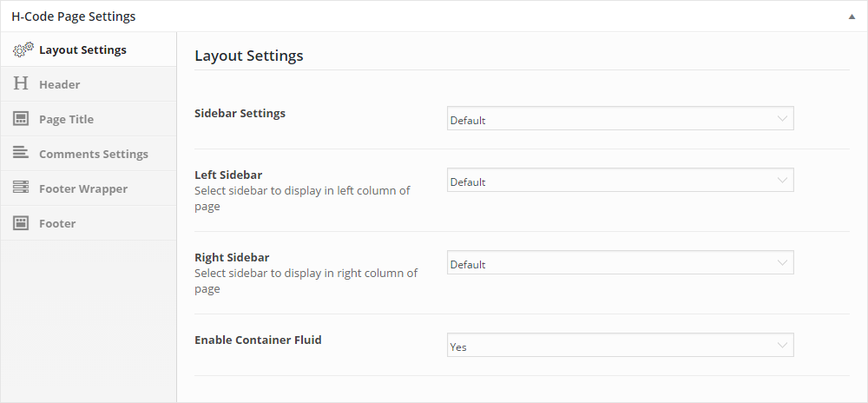Collapse the H-Code Page Settings panel
Screen dimensions: 868x403
(x=852, y=17)
